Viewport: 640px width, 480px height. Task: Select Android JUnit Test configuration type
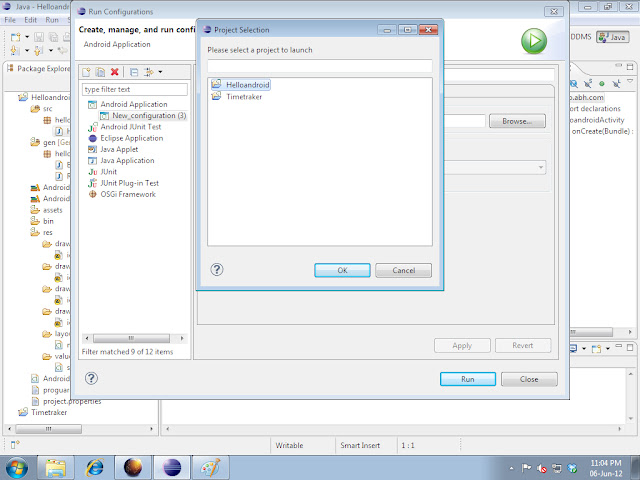124,127
